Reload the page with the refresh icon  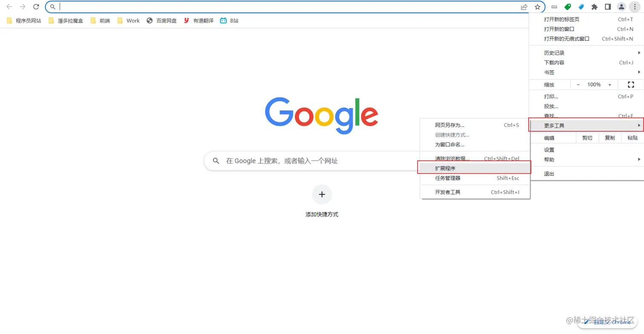[36, 7]
